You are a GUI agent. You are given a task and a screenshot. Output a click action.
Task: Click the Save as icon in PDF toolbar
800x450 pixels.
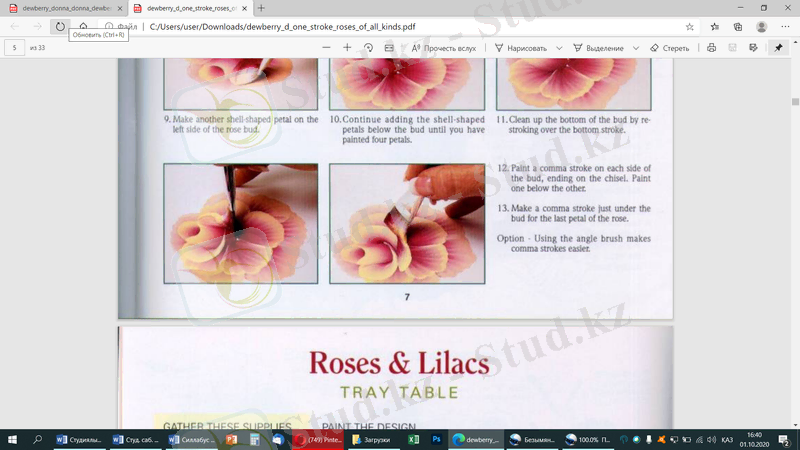tap(753, 47)
